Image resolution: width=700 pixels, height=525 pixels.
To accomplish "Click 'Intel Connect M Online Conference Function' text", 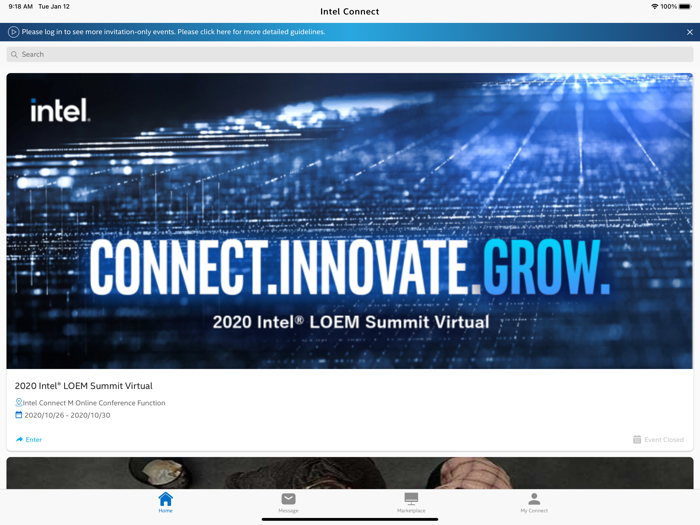I will pos(94,403).
